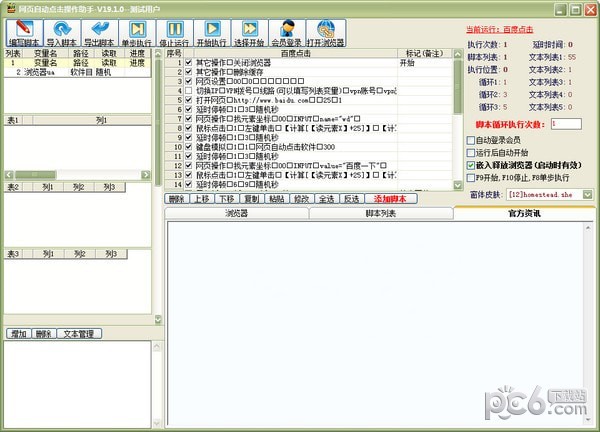The width and height of the screenshot is (600, 432).
Task: Click the 百度点击 column header
Action: click(x=295, y=53)
